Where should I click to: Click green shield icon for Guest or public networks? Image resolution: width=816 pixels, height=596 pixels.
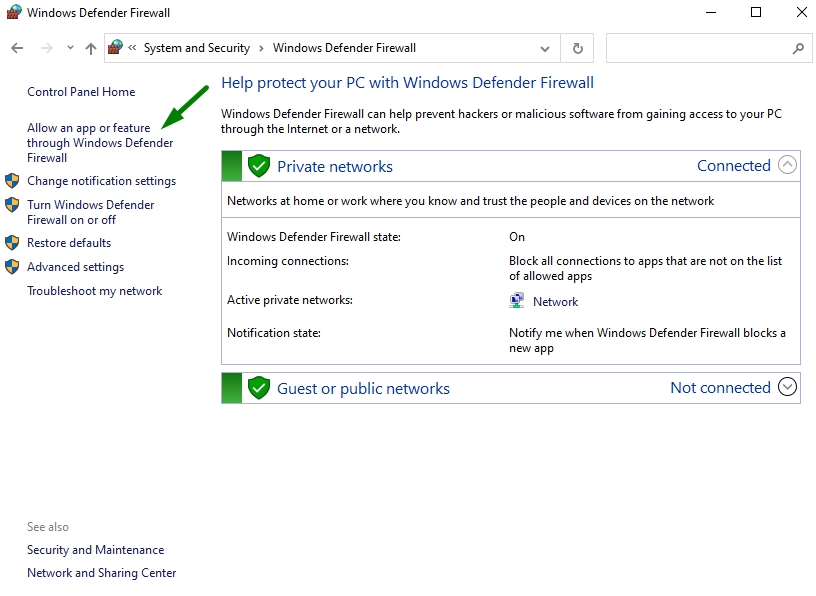click(x=259, y=388)
